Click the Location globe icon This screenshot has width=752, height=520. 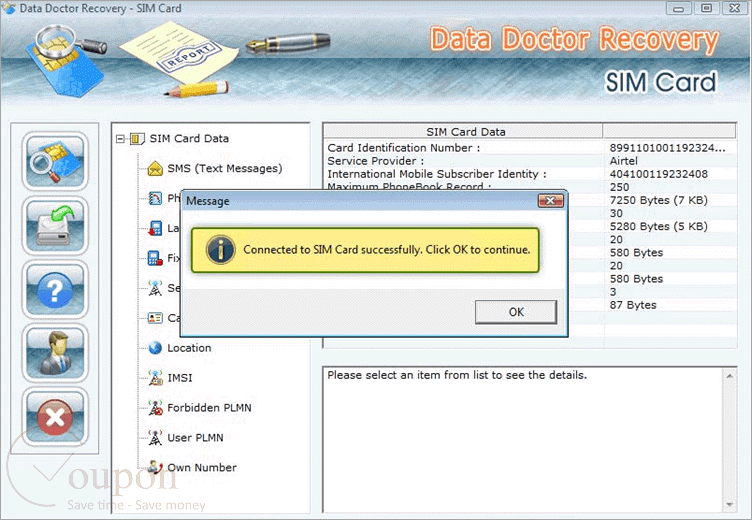point(155,348)
